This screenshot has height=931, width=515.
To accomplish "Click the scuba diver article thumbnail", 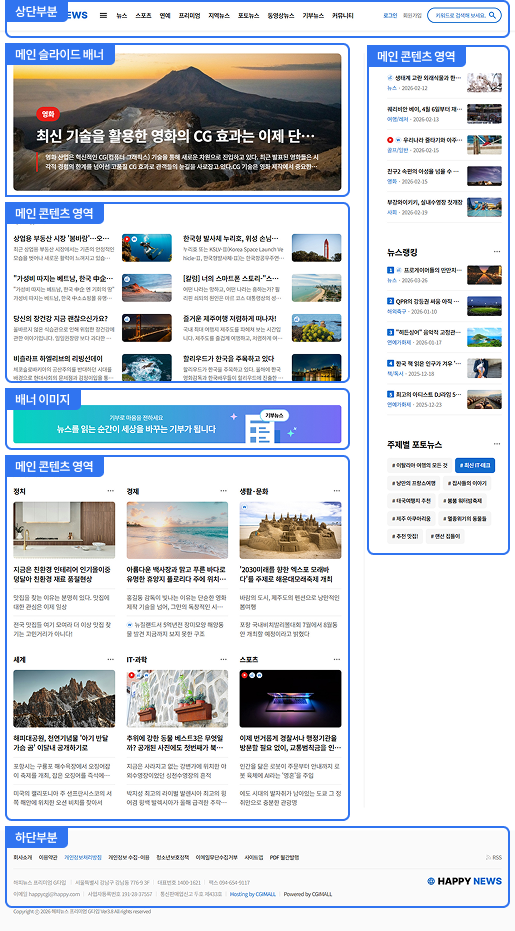I will pyautogui.click(x=147, y=248).
